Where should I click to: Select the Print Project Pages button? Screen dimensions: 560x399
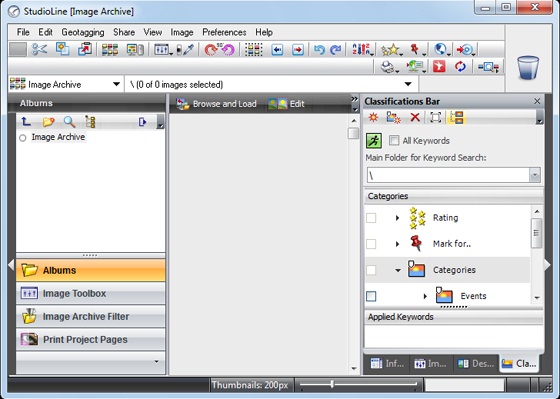click(91, 339)
